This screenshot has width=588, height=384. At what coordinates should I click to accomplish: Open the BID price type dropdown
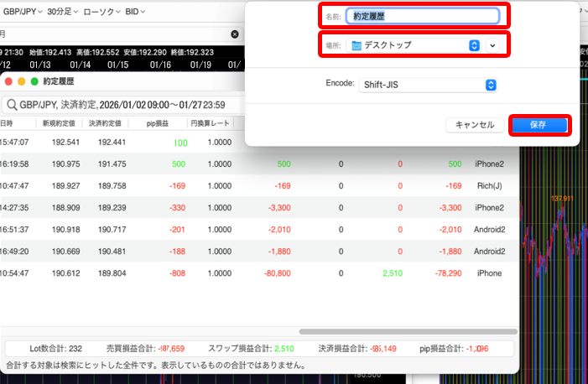(135, 12)
